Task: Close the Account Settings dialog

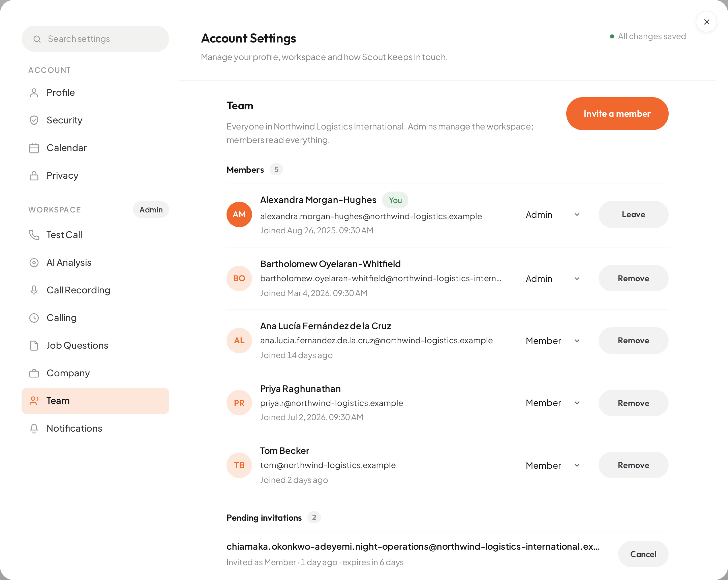Action: click(x=706, y=22)
